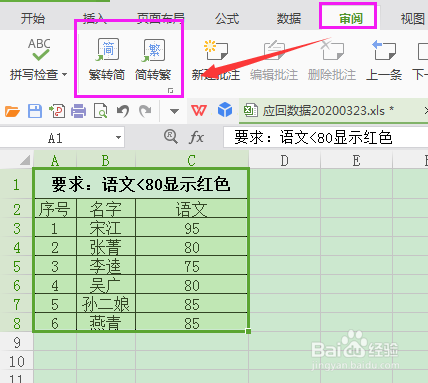This screenshot has width=428, height=383.
Task: Click the cell containing 李逵
Action: (x=106, y=266)
